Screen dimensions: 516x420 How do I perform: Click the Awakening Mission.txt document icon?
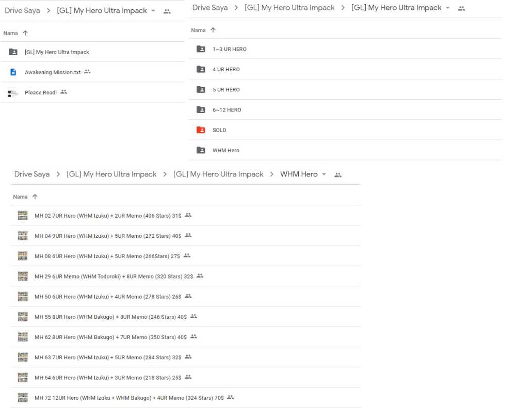coord(13,72)
